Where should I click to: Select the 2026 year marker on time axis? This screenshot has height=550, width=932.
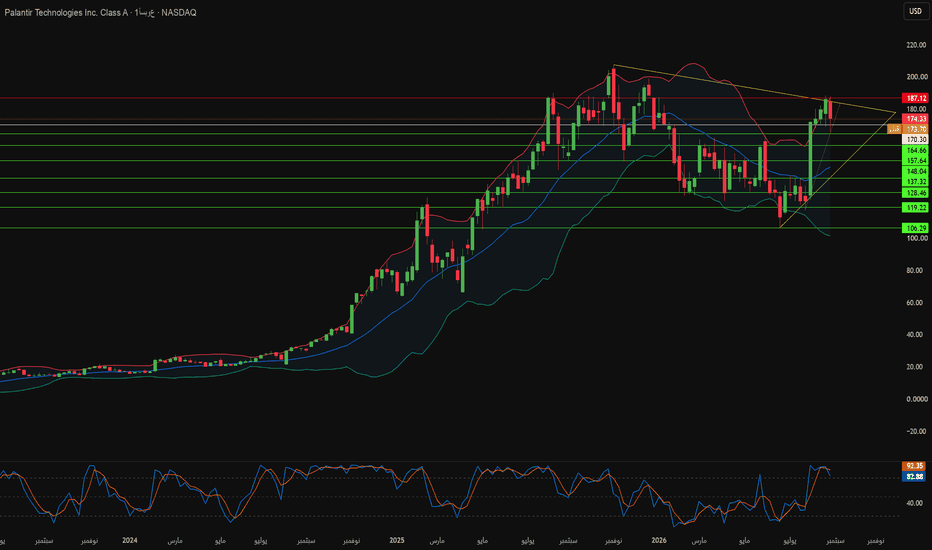click(x=659, y=540)
